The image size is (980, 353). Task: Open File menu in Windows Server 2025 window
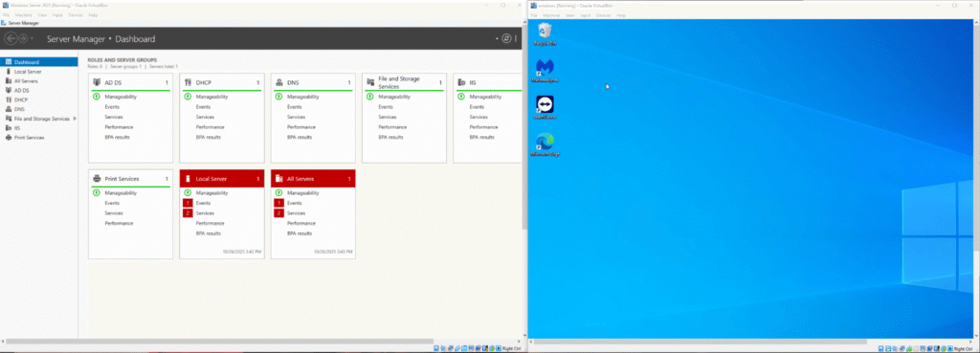point(7,15)
